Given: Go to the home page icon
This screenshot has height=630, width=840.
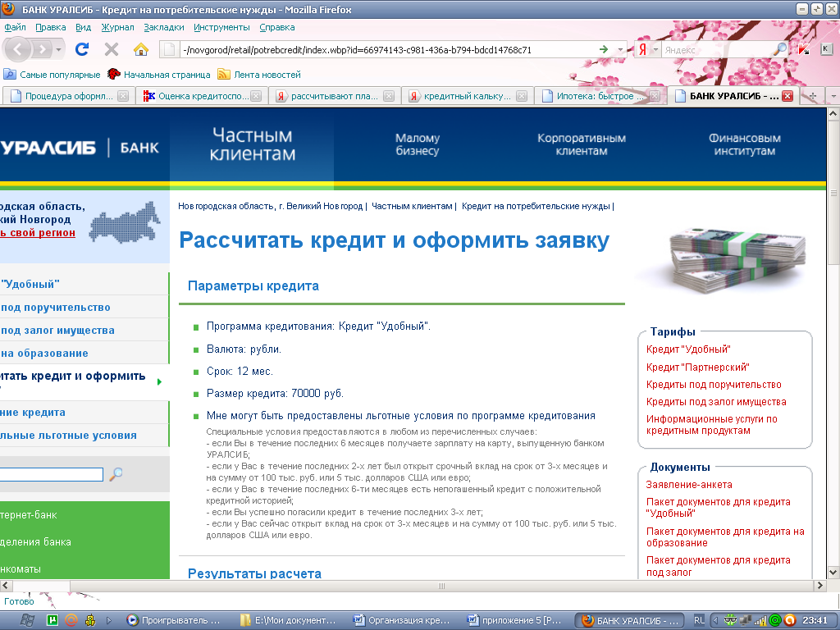Looking at the screenshot, I should [x=141, y=50].
